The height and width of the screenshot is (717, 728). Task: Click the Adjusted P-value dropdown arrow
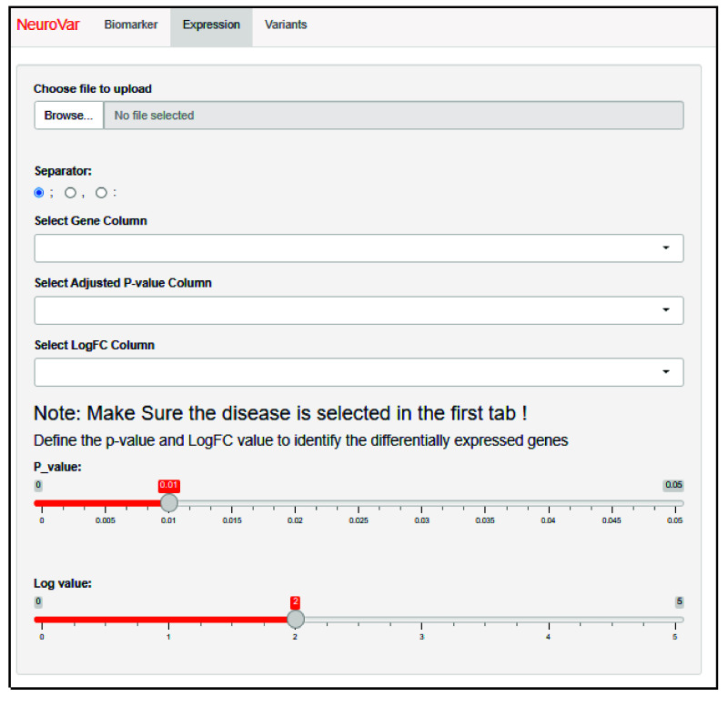[666, 310]
